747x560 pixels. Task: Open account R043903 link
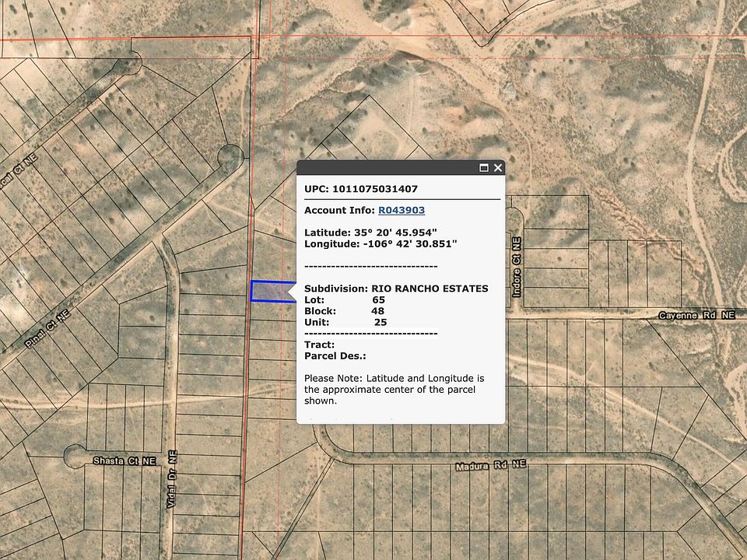402,210
